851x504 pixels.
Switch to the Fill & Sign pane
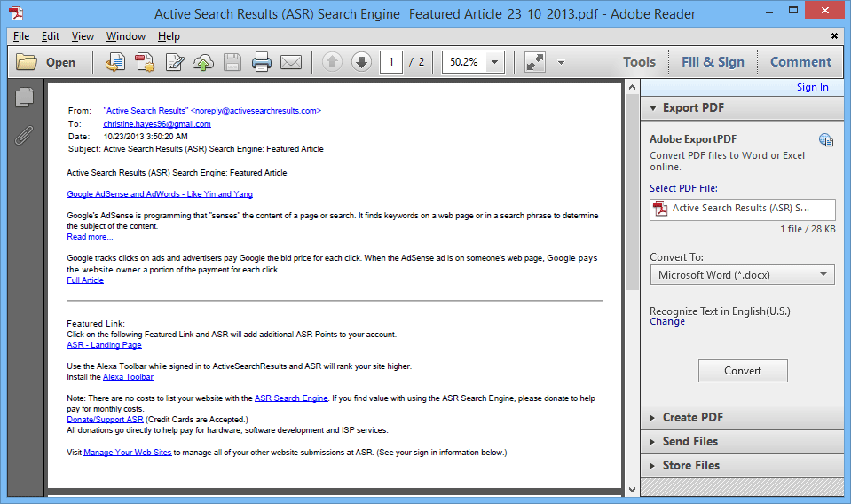tap(713, 62)
